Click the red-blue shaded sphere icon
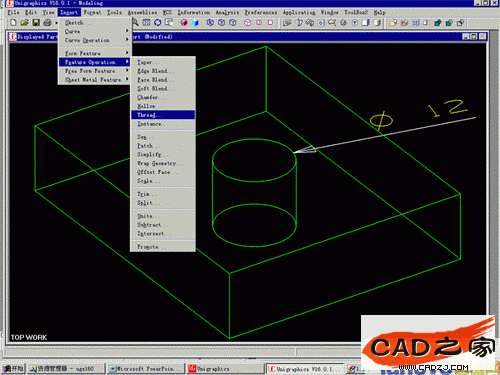The image size is (500, 375). click(x=184, y=23)
